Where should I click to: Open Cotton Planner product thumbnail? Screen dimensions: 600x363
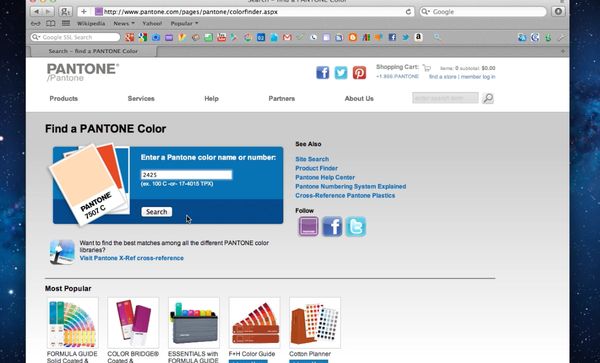(x=315, y=323)
